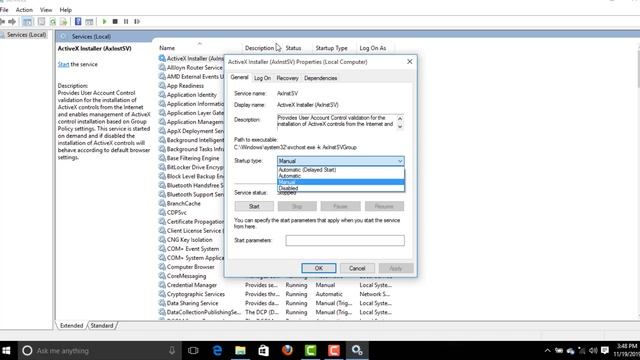This screenshot has height=360, width=640.
Task: Sort by the Startup Type column header
Action: point(331,48)
